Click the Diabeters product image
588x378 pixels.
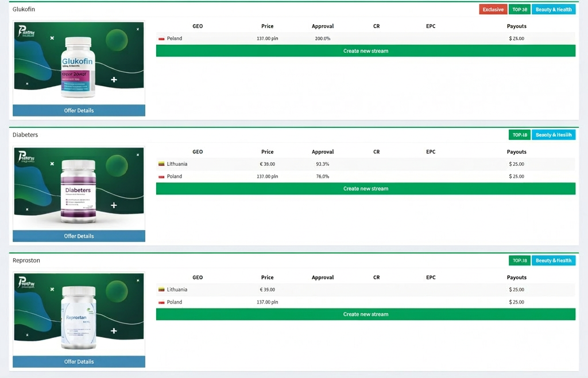[x=79, y=188]
